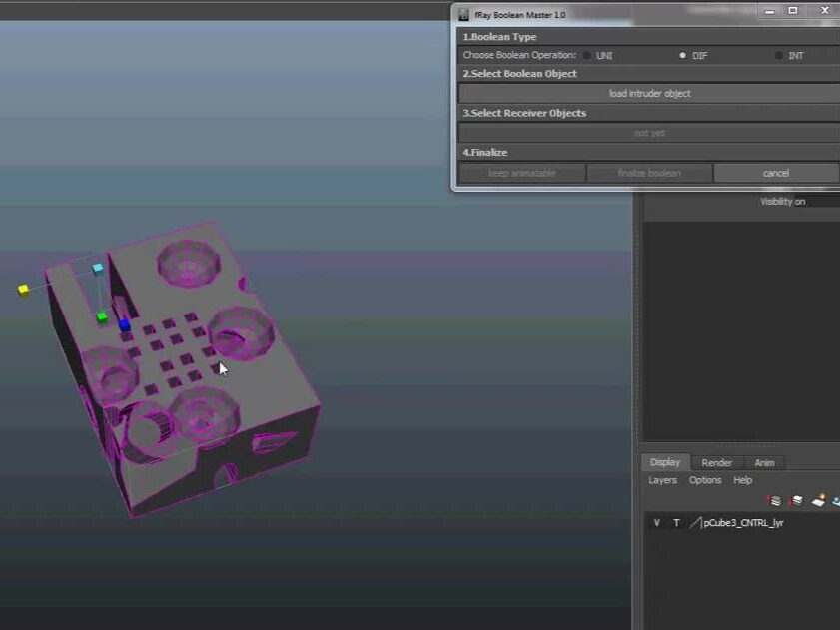Click the '1.Boolean Type' section header

tap(499, 37)
